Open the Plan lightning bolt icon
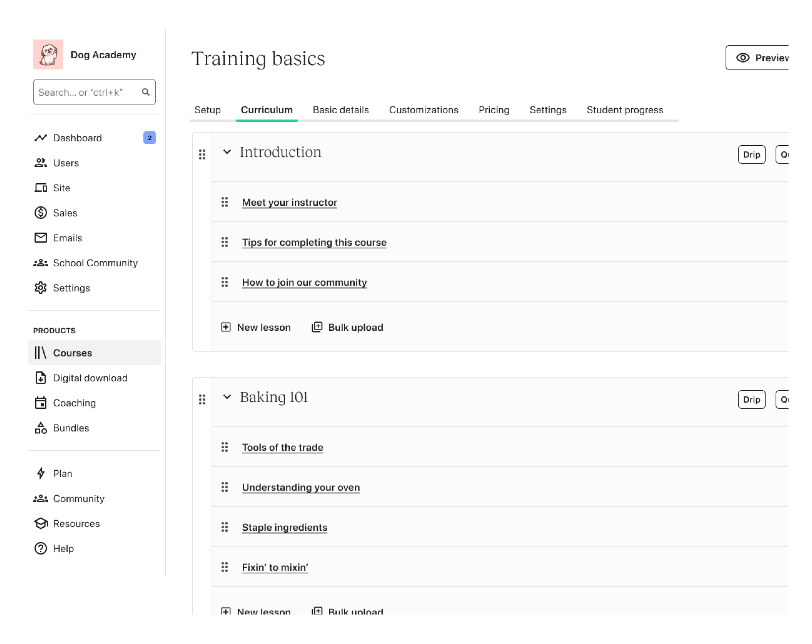 41,473
